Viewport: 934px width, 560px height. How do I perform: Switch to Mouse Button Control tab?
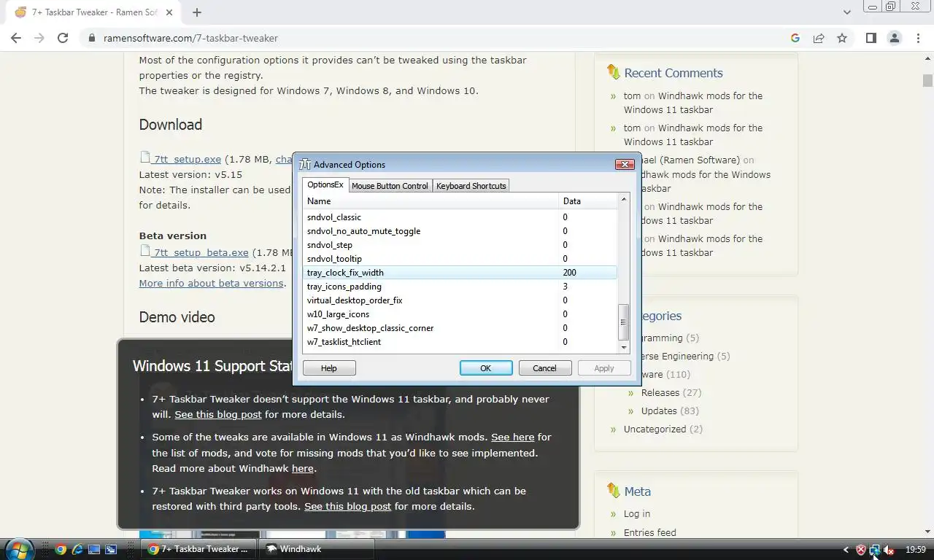click(390, 186)
